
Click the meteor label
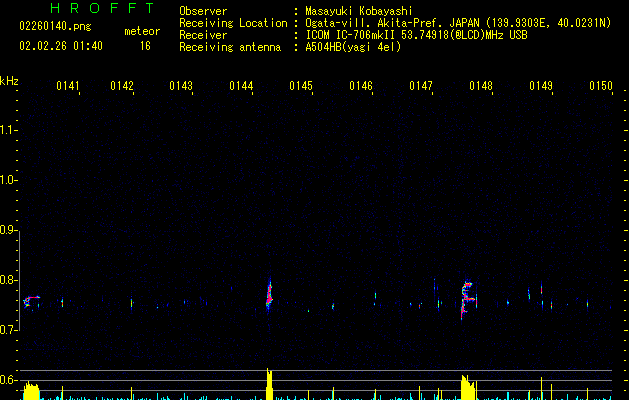[142, 31]
